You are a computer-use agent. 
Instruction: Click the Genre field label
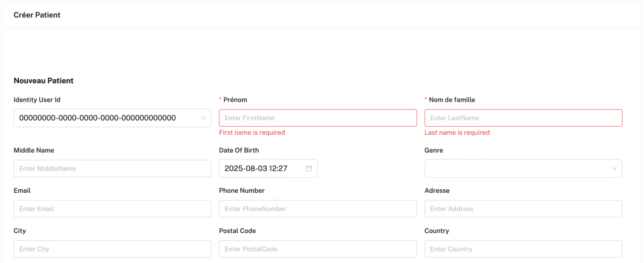point(434,150)
